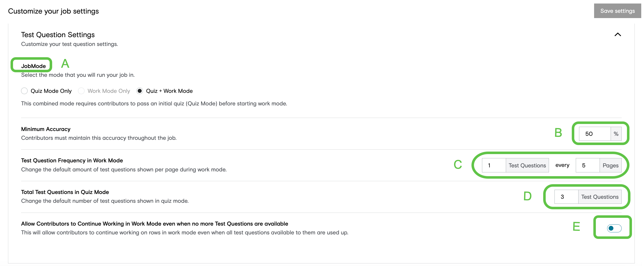644x266 pixels.
Task: Click the Pages unit label
Action: point(610,165)
